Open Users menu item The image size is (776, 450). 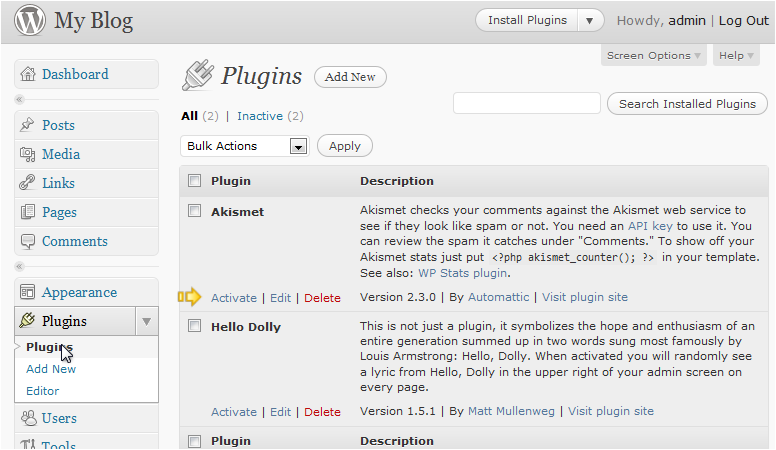point(59,418)
